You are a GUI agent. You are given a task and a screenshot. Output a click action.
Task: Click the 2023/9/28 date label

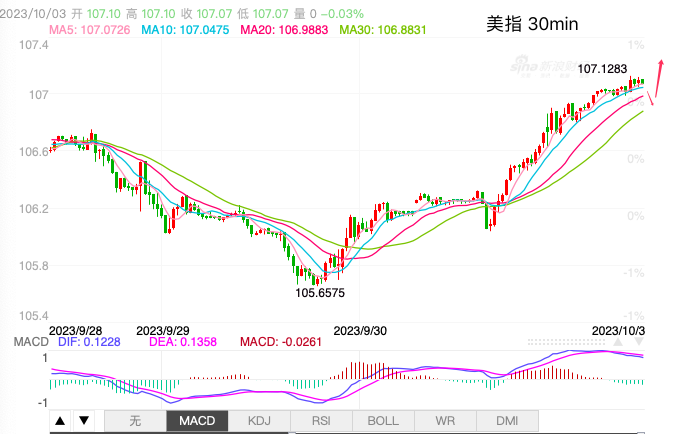[x=75, y=331]
